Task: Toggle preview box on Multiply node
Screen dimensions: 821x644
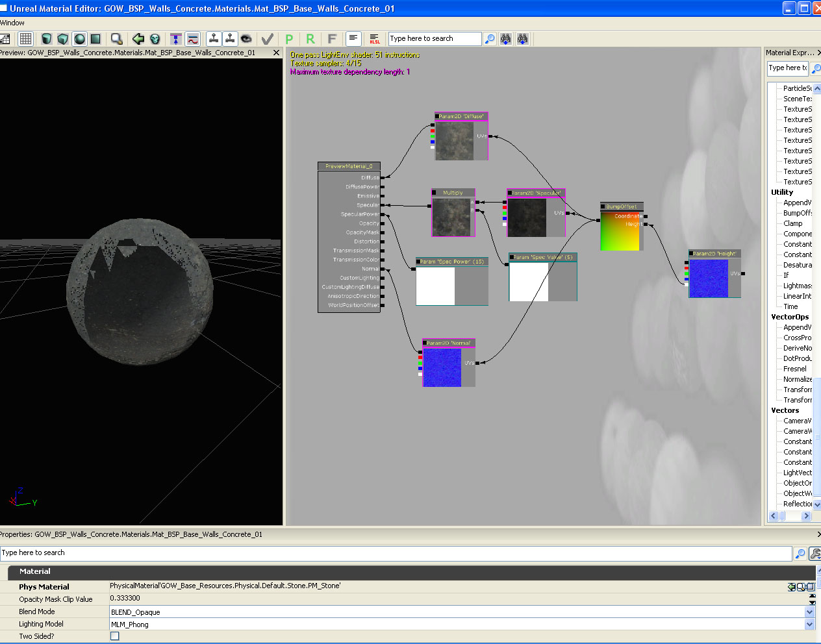Action: [x=434, y=192]
